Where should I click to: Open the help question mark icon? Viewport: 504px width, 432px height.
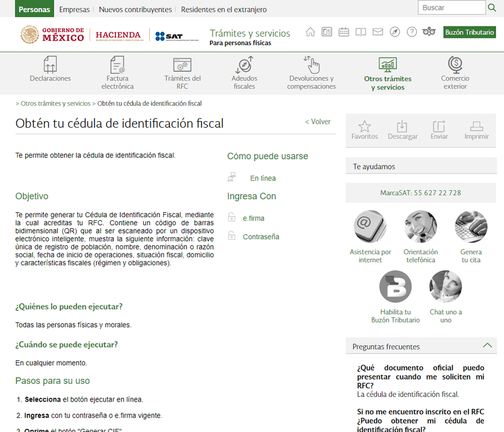(x=412, y=32)
